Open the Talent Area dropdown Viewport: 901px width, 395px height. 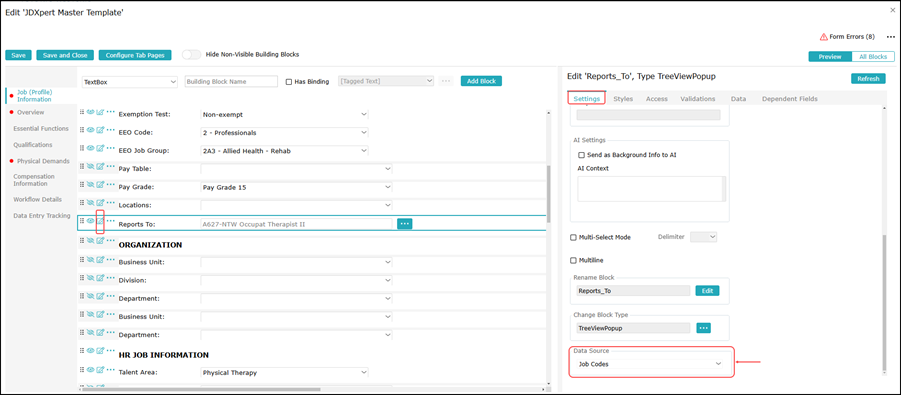(x=284, y=373)
